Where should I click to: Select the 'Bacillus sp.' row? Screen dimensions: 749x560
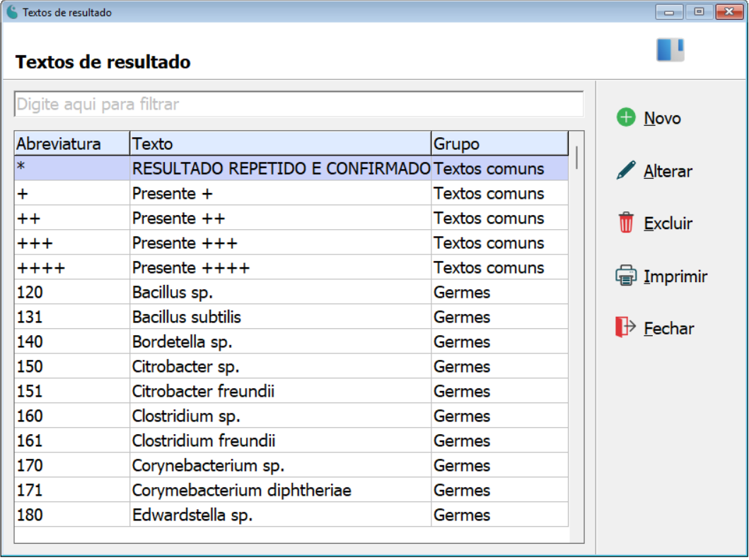(291, 292)
